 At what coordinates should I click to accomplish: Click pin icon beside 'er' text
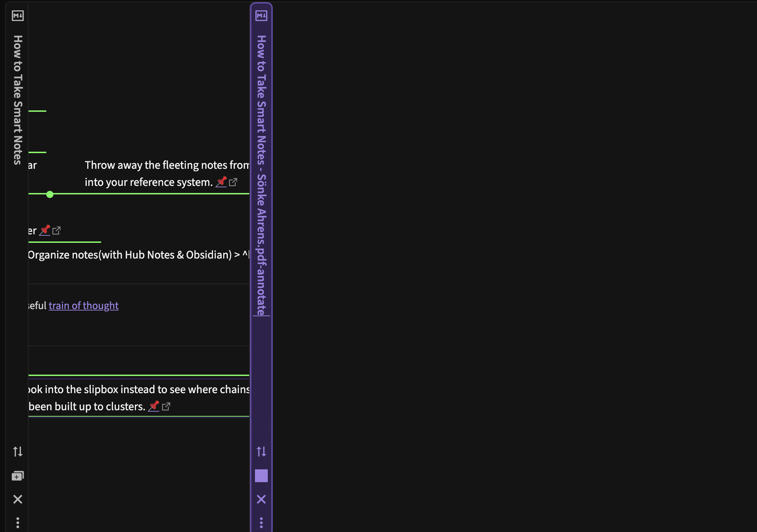coord(45,230)
